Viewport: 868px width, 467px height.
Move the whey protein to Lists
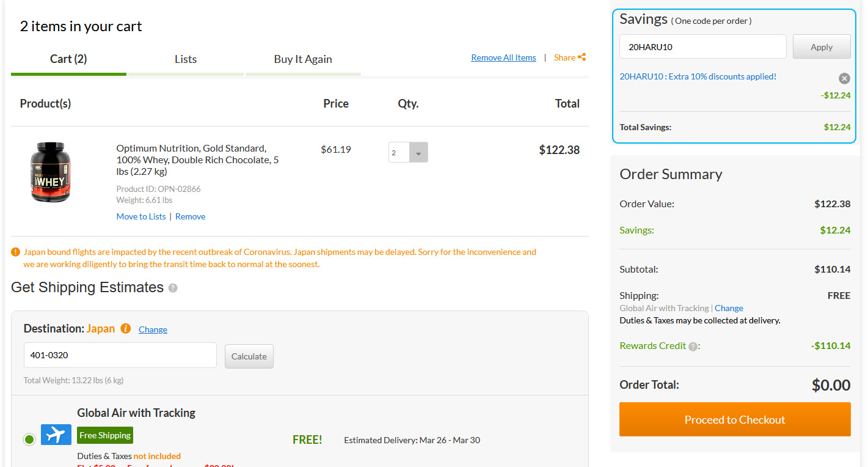(x=141, y=216)
